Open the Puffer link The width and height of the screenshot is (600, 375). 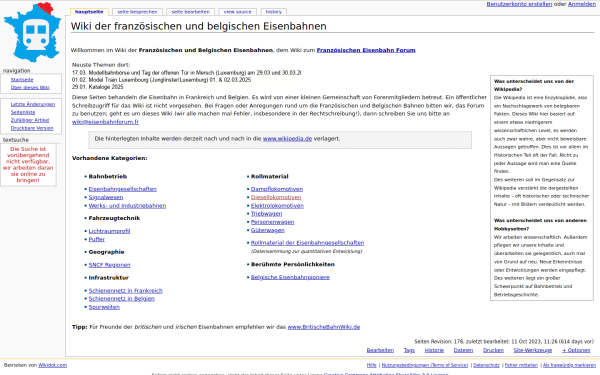(x=96, y=240)
